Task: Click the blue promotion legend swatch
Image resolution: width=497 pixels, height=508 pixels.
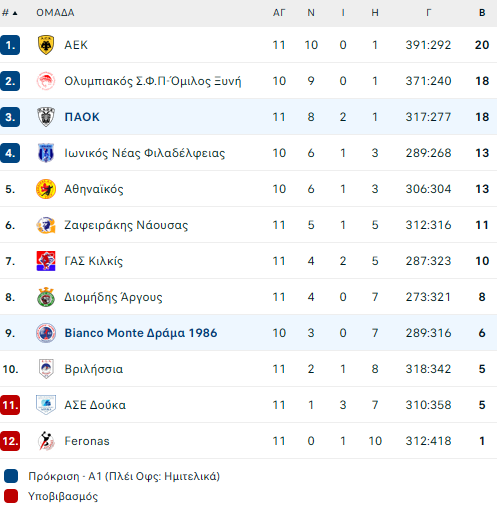Action: click(11, 476)
